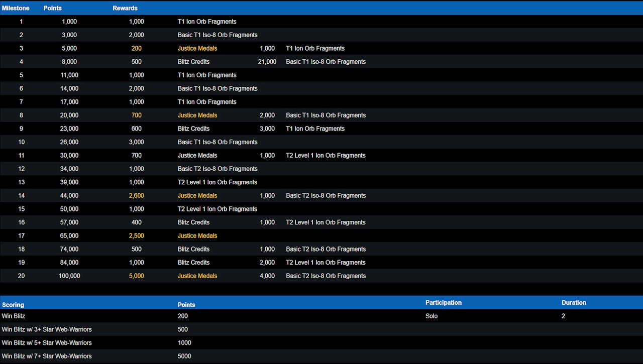This screenshot has width=643, height=364.
Task: Click the Points column header in milestone table
Action: click(52, 8)
